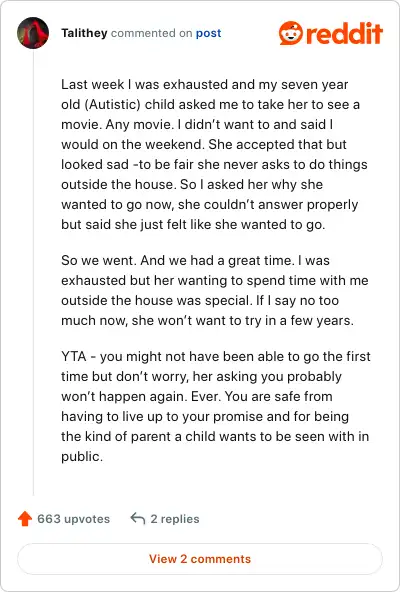Click the word "(Autistic)" in the comment
The image size is (400, 592).
pos(113,105)
